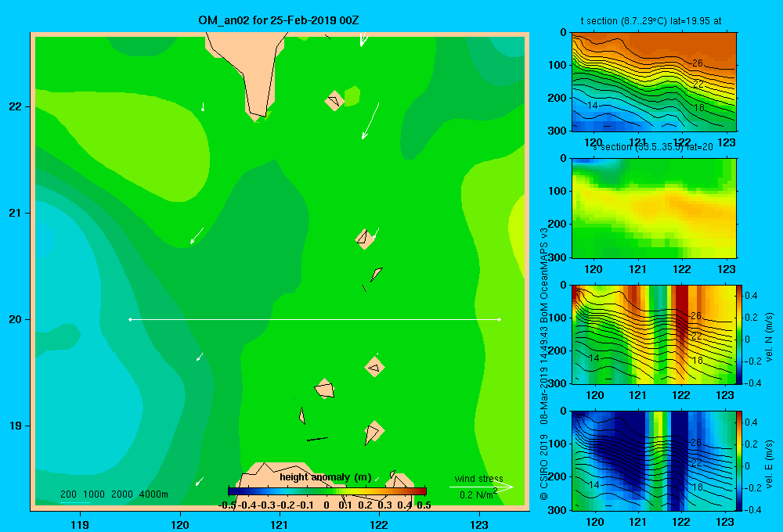Screen dimensions: 783x532
Task: Select the eastern endpoint of the section line
Action: pos(500,319)
